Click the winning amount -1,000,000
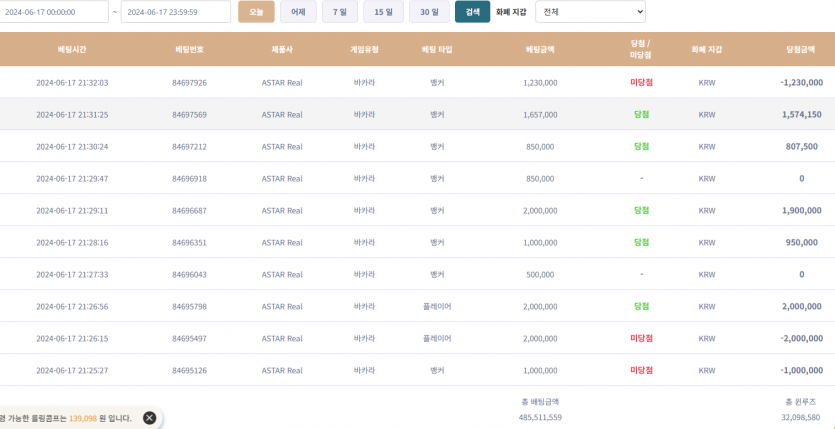The height and width of the screenshot is (429, 835). [x=801, y=370]
